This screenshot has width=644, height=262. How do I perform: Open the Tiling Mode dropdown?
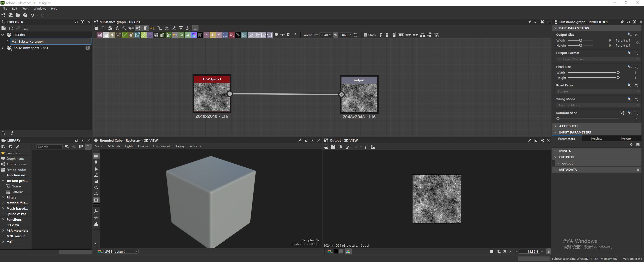coord(598,105)
